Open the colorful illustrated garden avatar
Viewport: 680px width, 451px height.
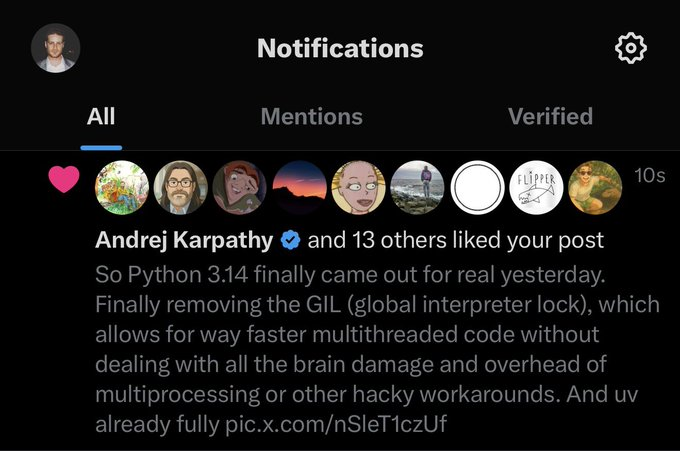122,188
